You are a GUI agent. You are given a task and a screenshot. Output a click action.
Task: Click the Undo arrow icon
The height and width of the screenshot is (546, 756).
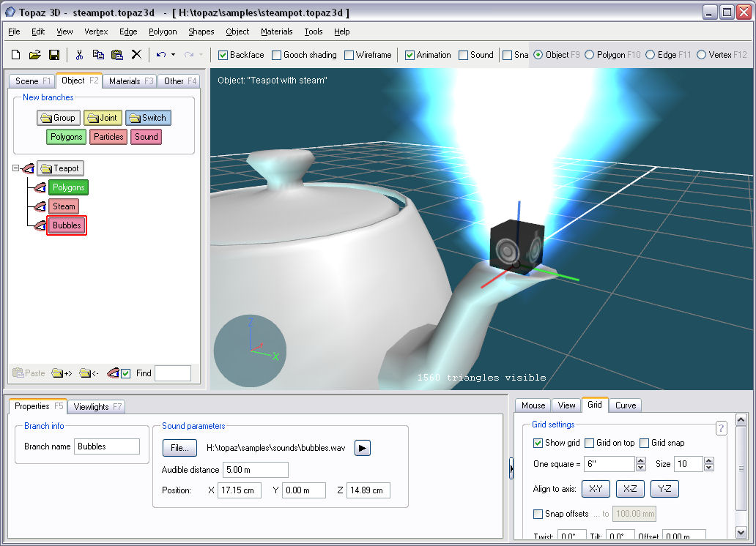161,55
